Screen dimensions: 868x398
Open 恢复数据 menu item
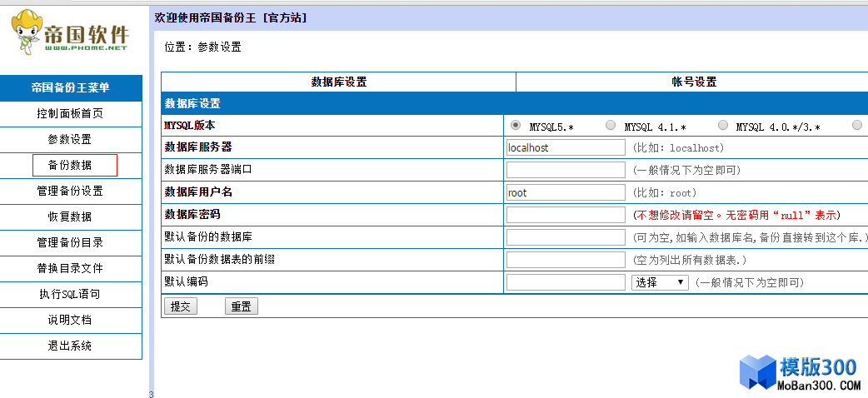70,216
